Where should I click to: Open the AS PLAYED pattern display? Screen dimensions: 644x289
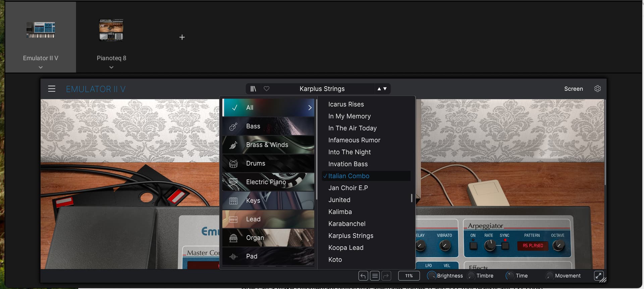[533, 246]
